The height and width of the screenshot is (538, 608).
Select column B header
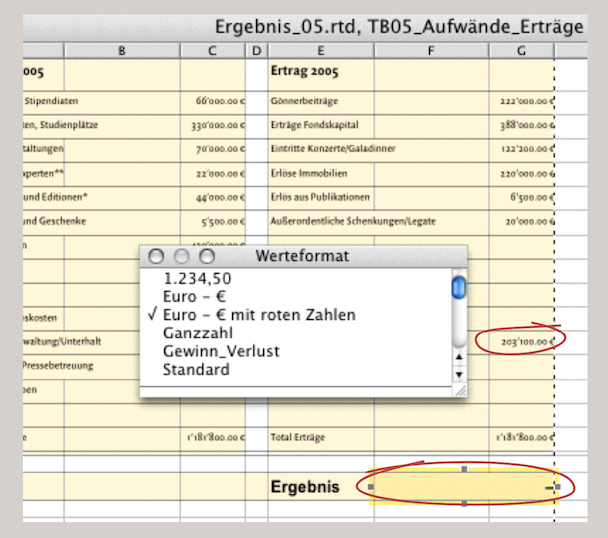tap(122, 50)
